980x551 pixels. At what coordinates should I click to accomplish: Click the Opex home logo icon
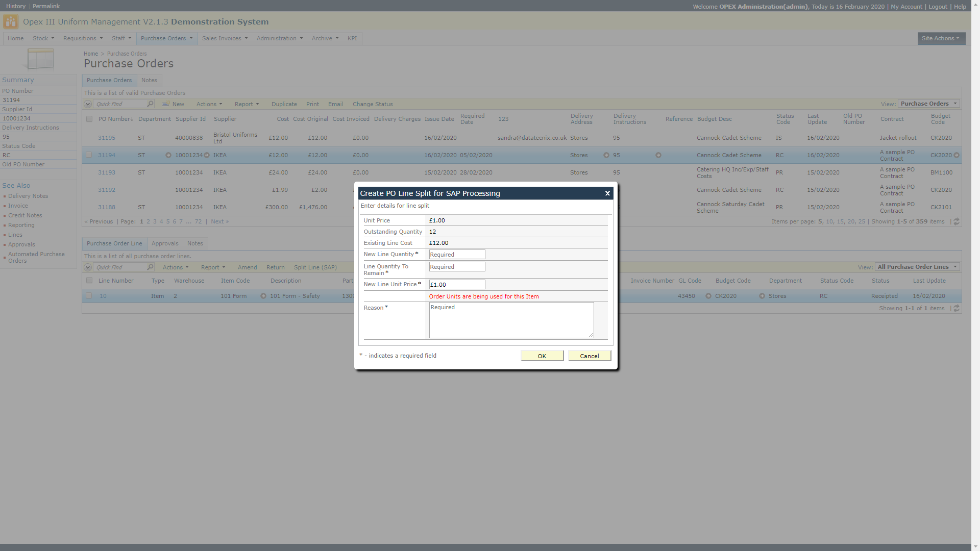(11, 22)
